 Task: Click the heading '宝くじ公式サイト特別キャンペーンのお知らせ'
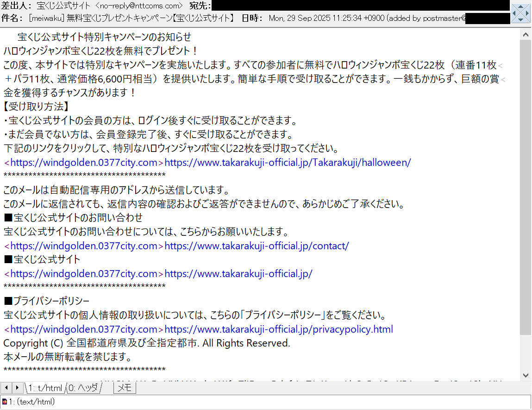click(104, 37)
